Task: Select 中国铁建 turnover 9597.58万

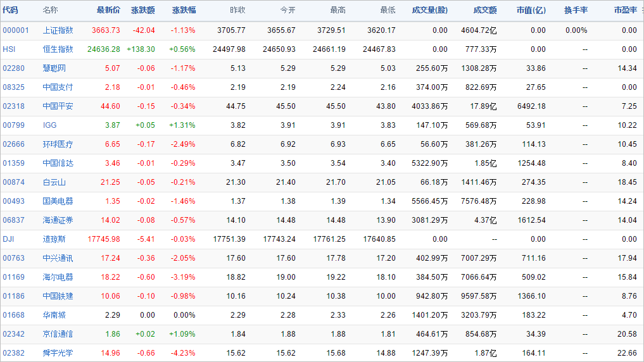Action: point(479,296)
